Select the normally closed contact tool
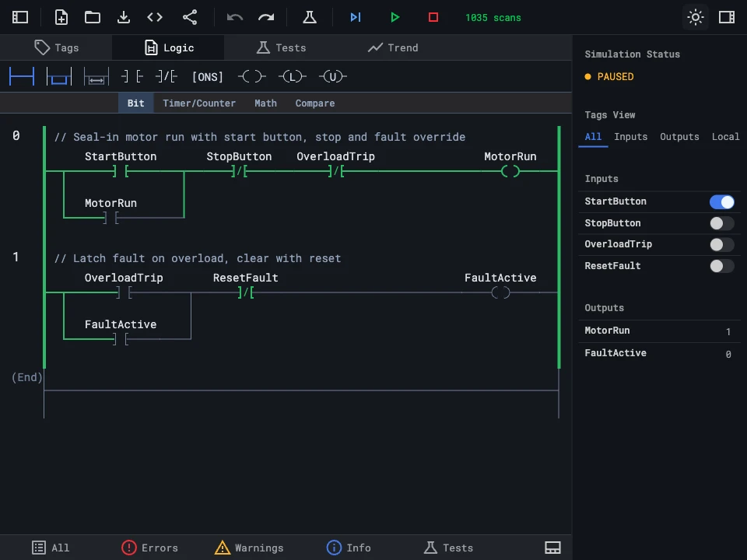The image size is (747, 560). click(x=165, y=76)
